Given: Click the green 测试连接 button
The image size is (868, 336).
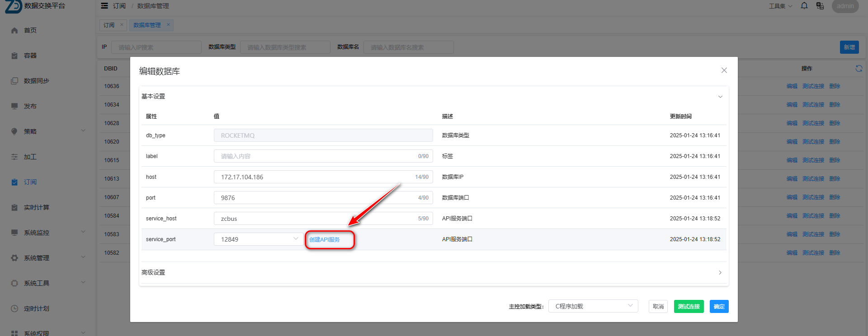Looking at the screenshot, I should click(x=689, y=307).
